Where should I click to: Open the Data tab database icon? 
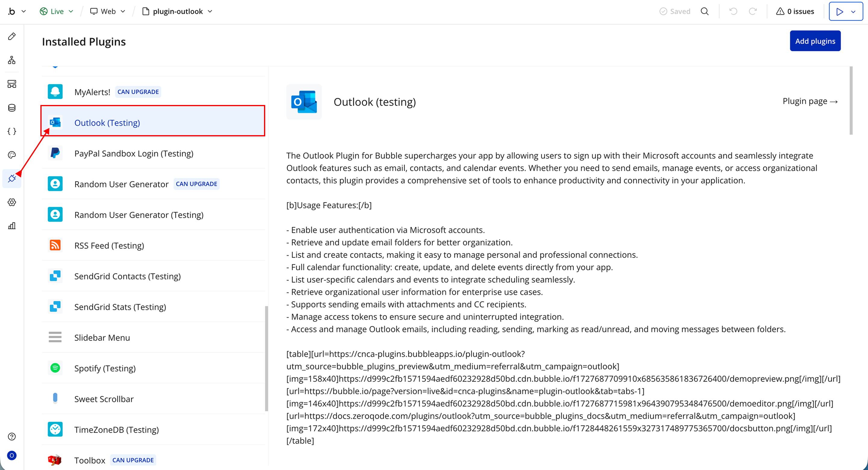12,108
